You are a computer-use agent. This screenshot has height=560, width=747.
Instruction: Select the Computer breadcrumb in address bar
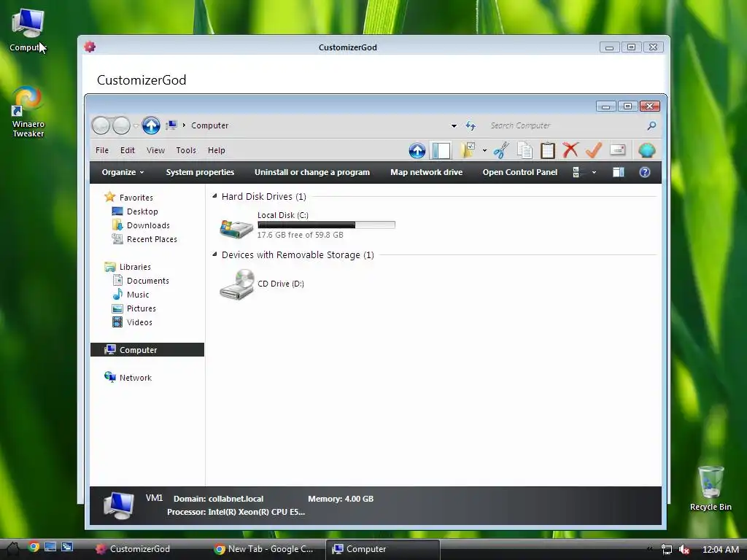tap(209, 125)
